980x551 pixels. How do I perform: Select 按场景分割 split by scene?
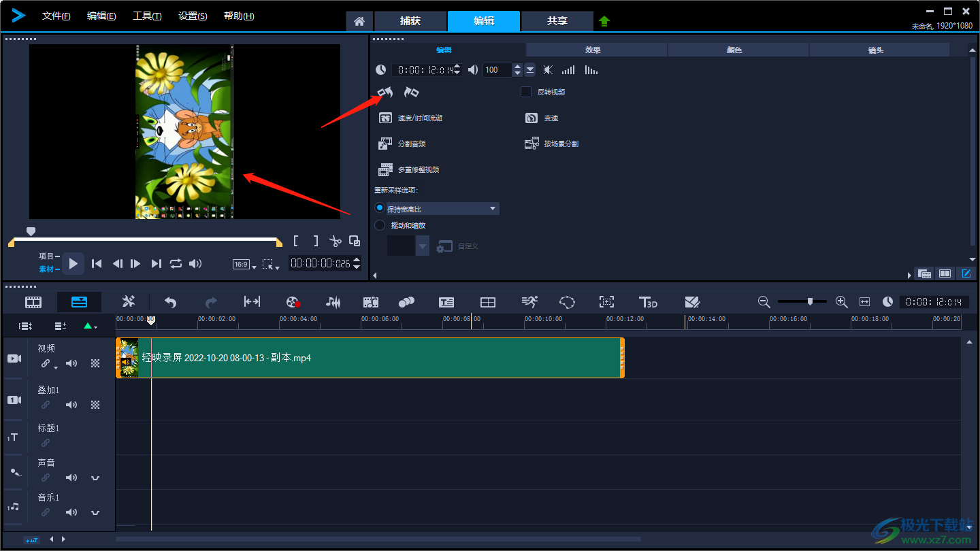coord(551,144)
